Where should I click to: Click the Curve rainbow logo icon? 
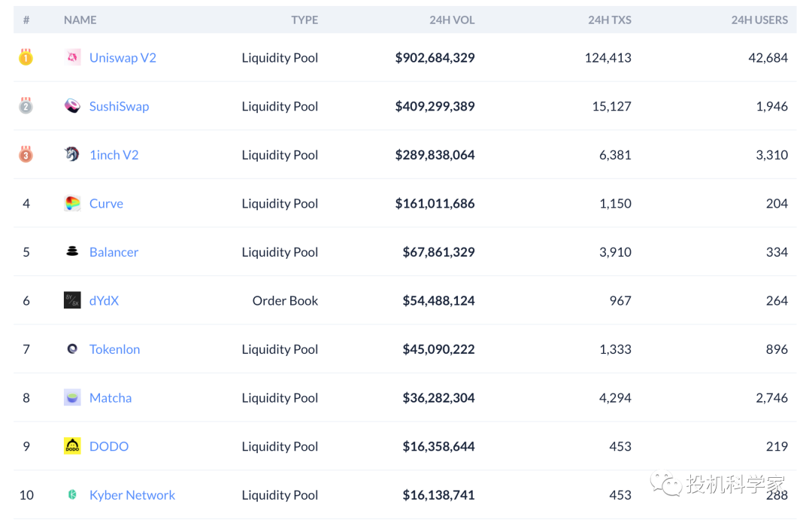tap(72, 203)
